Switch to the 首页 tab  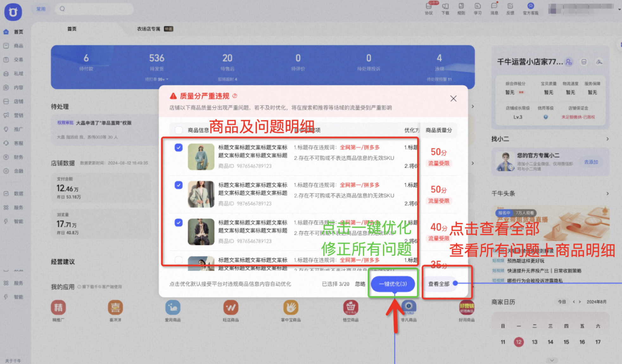[72, 29]
